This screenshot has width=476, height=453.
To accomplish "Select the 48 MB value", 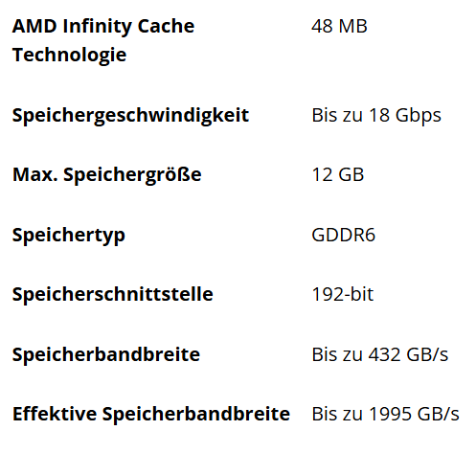I will point(339,26).
